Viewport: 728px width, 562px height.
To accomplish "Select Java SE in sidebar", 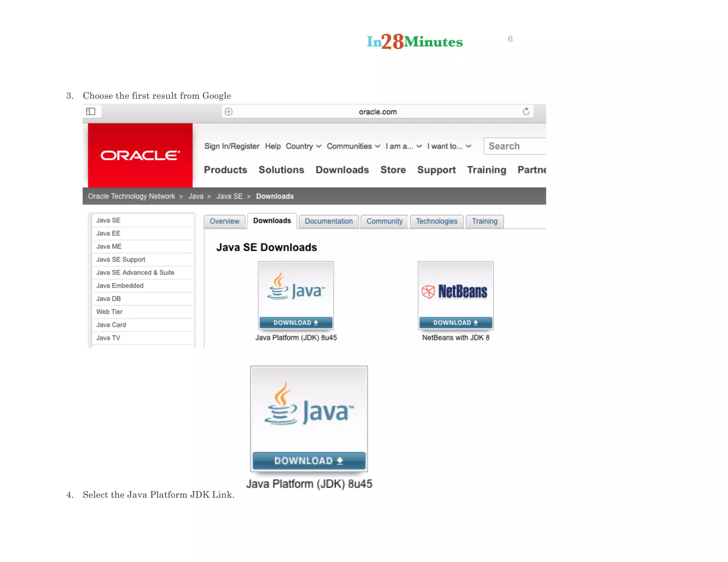I will click(142, 220).
